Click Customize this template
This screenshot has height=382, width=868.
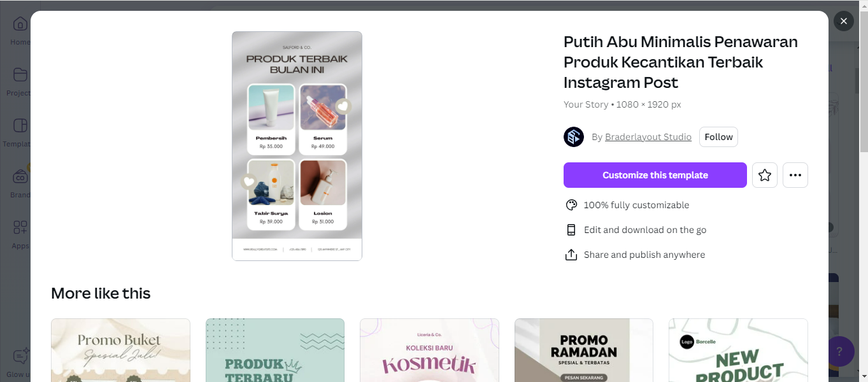(x=655, y=175)
